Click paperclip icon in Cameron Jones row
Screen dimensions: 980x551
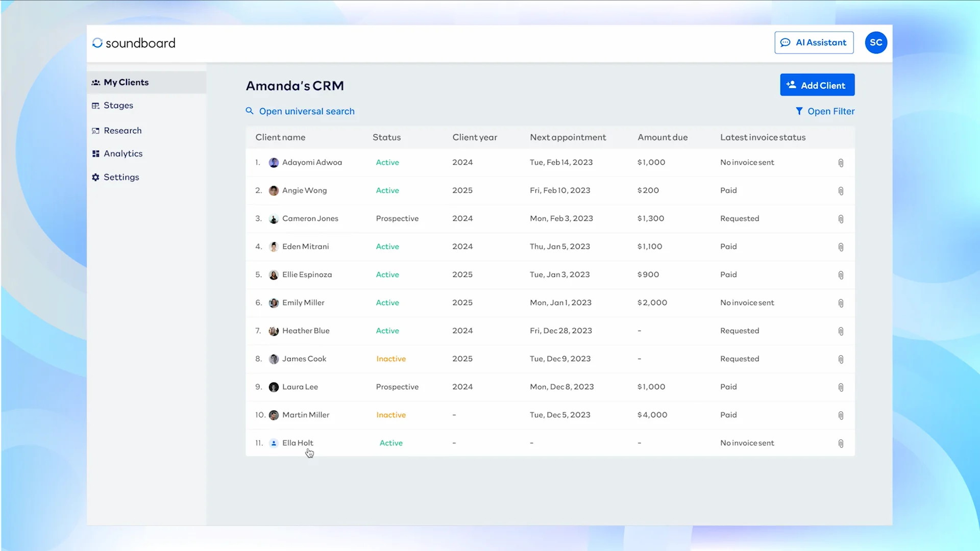[x=841, y=219]
